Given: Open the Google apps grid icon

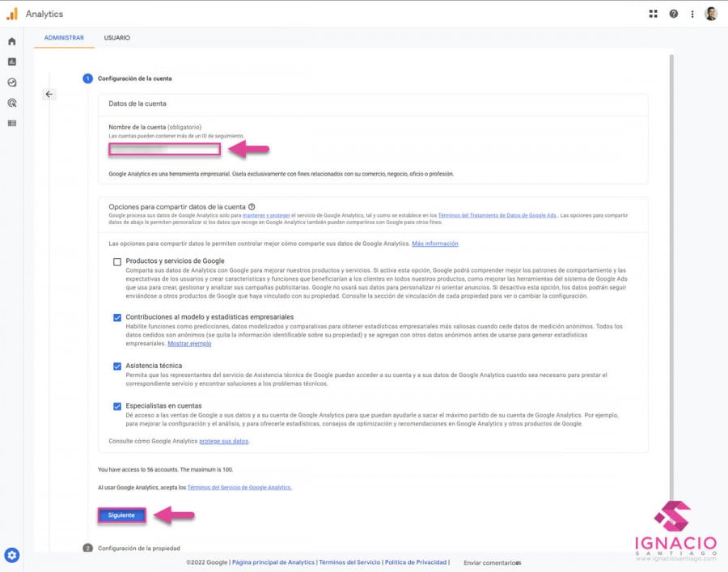Looking at the screenshot, I should (654, 13).
